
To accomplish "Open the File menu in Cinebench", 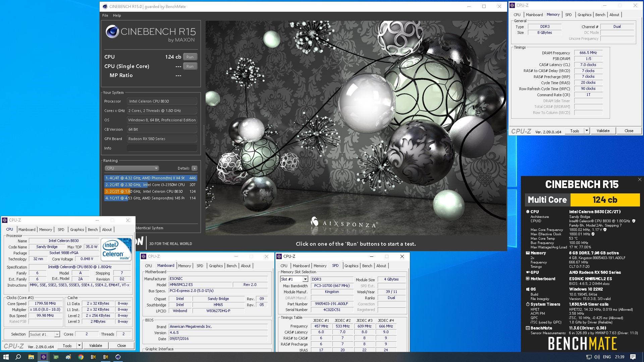I will click(105, 15).
